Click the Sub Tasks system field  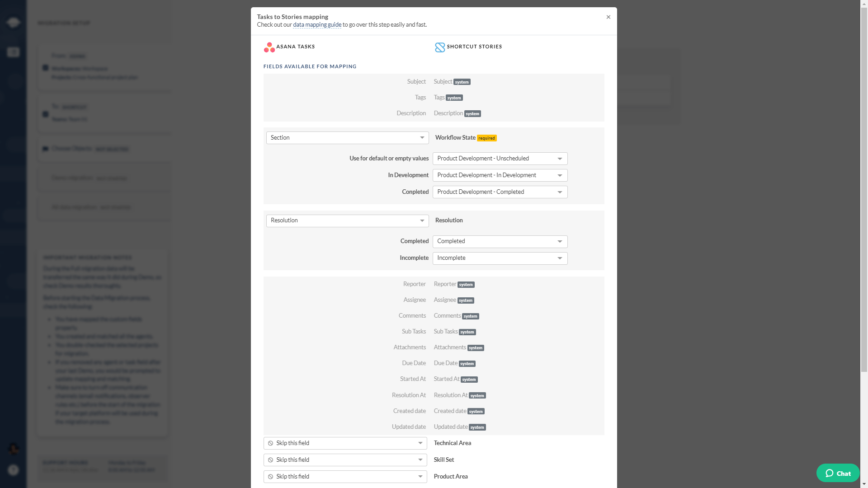click(x=455, y=332)
